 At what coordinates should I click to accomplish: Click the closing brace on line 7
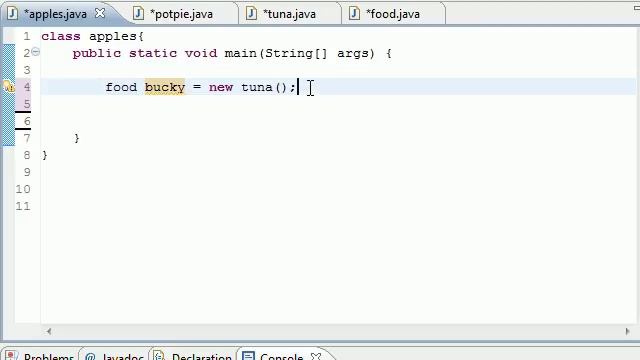click(77, 138)
